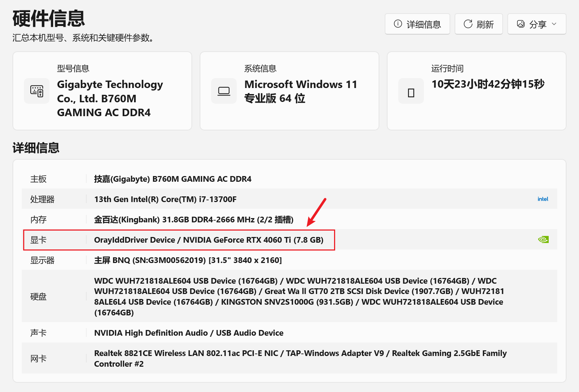Click the NVIDIA logo in graphics row
579x392 pixels.
[x=543, y=239]
